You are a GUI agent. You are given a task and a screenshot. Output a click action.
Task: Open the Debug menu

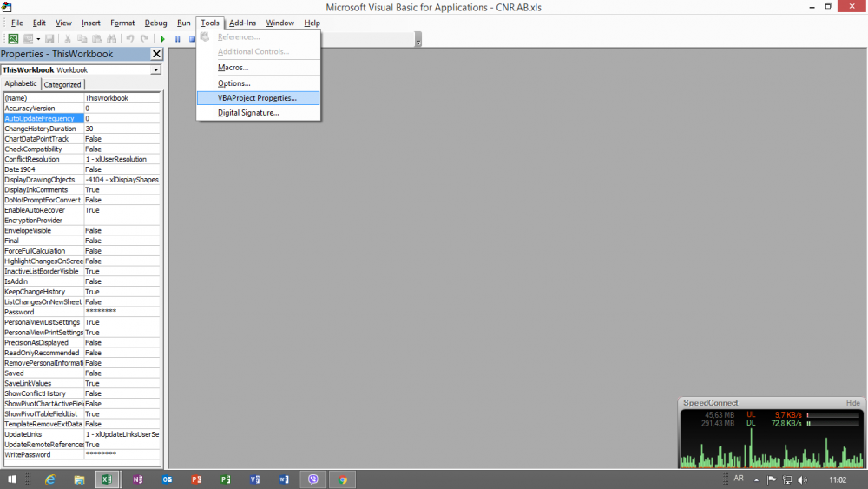(155, 23)
